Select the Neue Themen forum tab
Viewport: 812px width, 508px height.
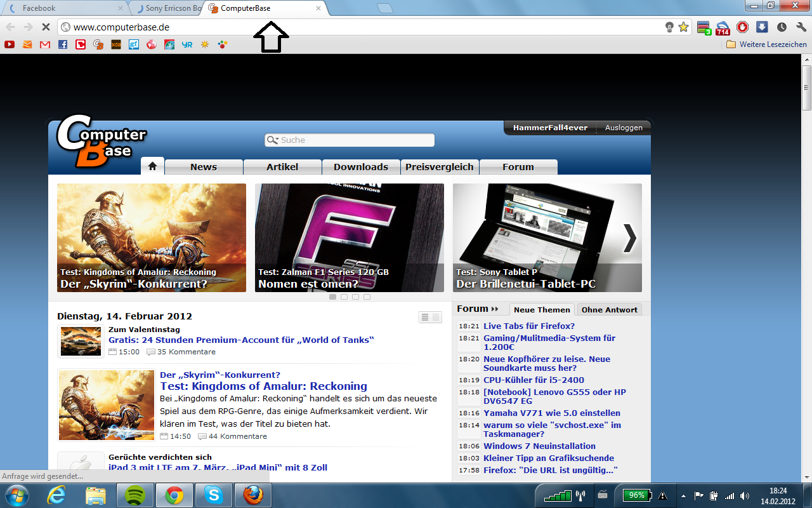click(x=542, y=310)
